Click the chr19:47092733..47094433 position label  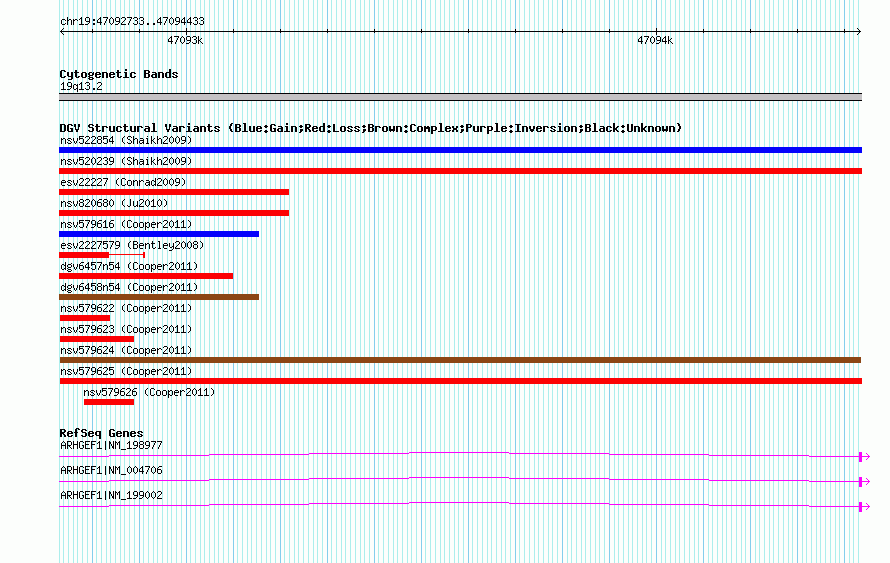[x=132, y=21]
